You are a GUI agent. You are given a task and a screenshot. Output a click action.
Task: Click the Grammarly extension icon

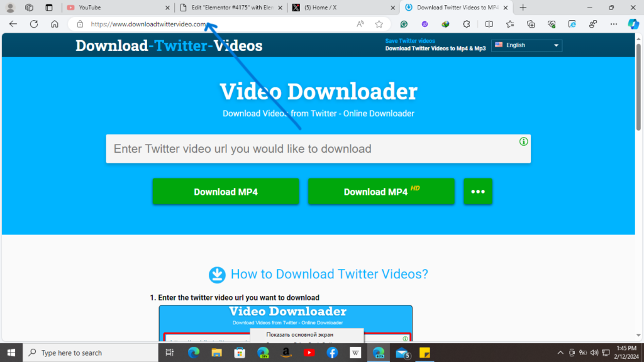pyautogui.click(x=403, y=24)
